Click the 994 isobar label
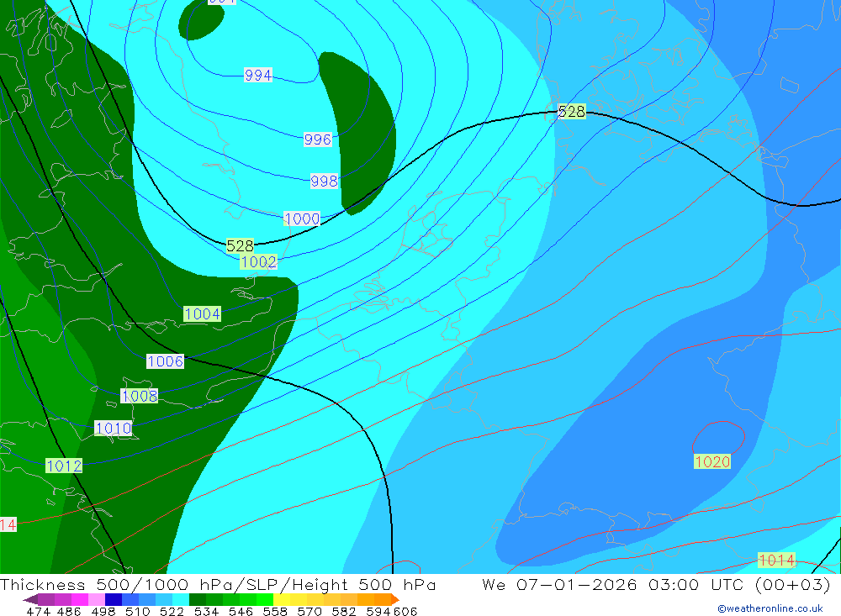 (x=258, y=75)
